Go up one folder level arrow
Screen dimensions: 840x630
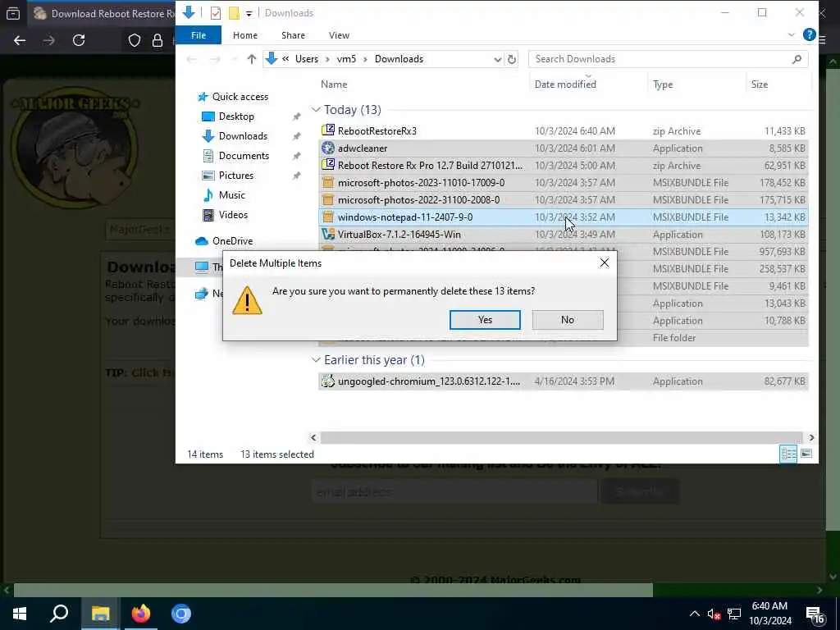pos(251,59)
